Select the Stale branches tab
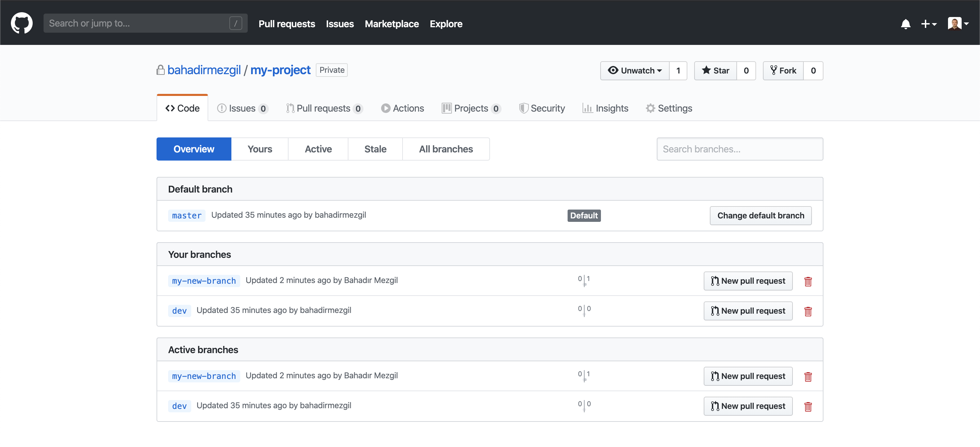This screenshot has height=447, width=980. tap(376, 149)
